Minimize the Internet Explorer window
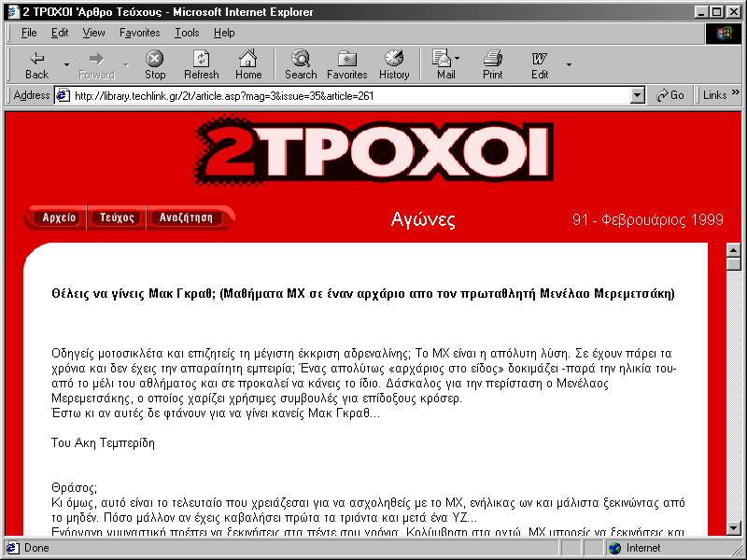This screenshot has height=560, width=747. click(x=701, y=12)
